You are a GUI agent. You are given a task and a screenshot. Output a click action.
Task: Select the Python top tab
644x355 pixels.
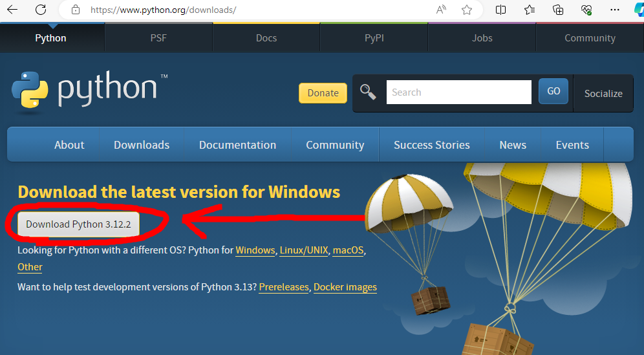[x=51, y=38]
